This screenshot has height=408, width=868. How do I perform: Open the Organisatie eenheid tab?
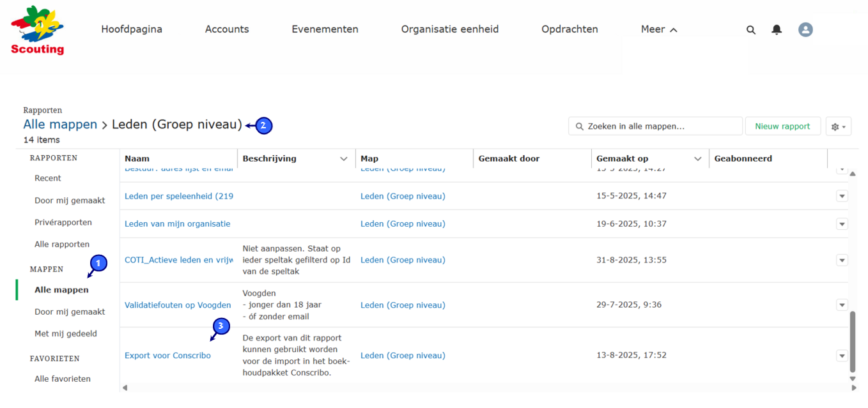pos(449,29)
